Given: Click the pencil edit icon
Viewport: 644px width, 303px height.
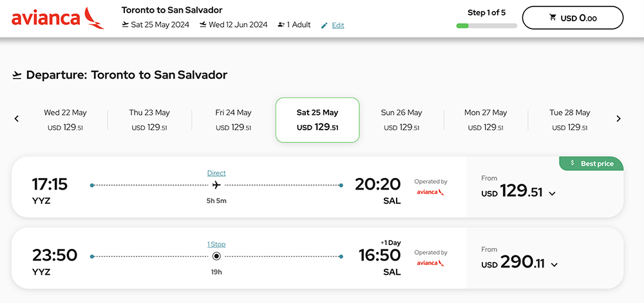Looking at the screenshot, I should coord(325,25).
